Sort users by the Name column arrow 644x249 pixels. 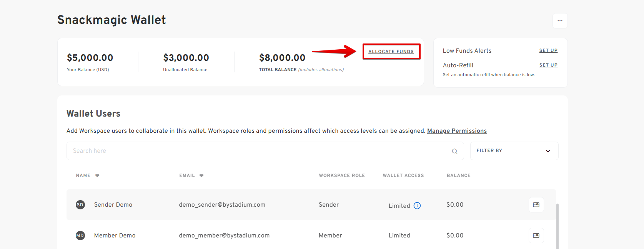97,175
